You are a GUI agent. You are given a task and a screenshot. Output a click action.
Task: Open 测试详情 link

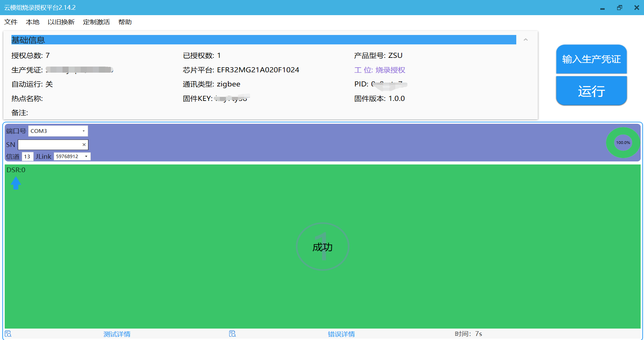point(117,334)
